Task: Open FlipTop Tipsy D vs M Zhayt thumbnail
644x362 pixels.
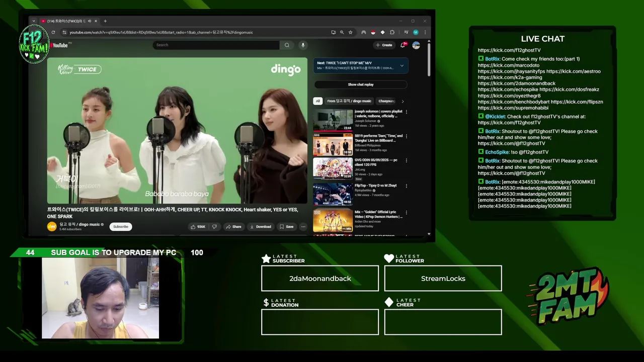Action: coord(333,194)
